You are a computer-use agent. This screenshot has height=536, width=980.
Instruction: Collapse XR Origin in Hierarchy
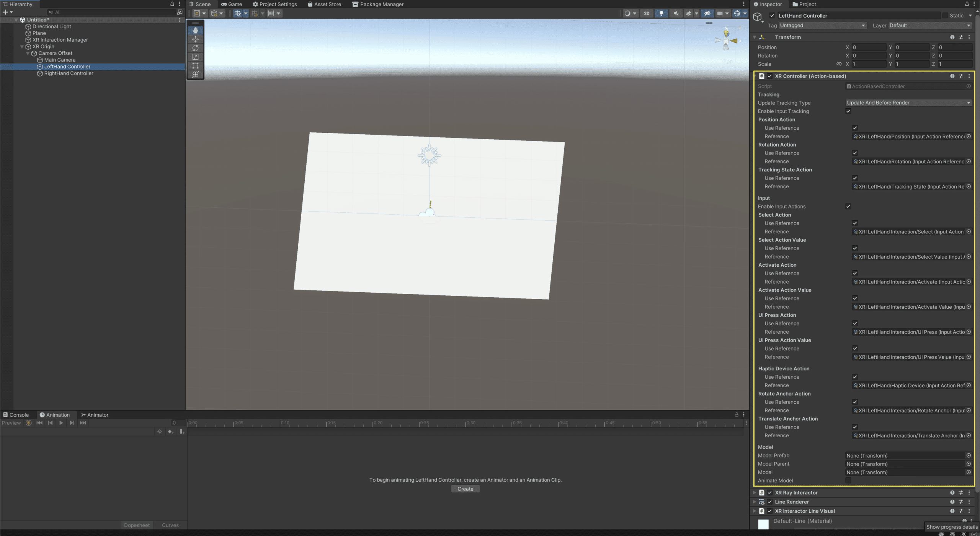[22, 47]
